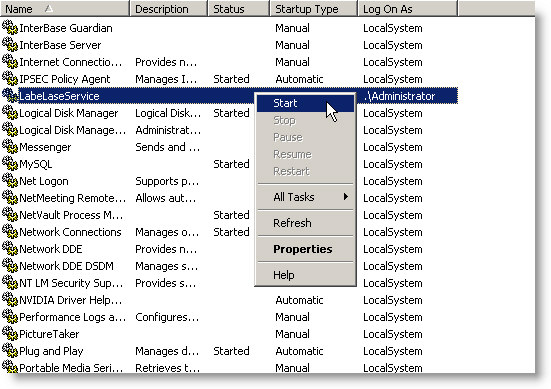Viewport: 551px width, 389px height.
Task: Open Properties from the context menu
Action: coord(305,249)
